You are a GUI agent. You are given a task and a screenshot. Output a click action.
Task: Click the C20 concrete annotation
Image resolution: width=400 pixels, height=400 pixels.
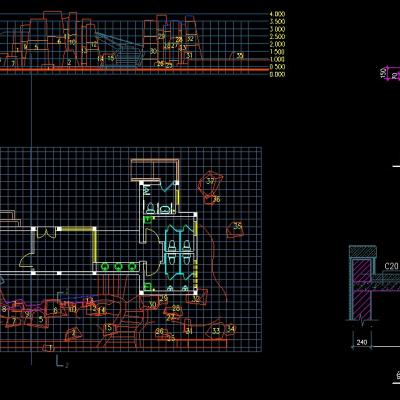391,266
